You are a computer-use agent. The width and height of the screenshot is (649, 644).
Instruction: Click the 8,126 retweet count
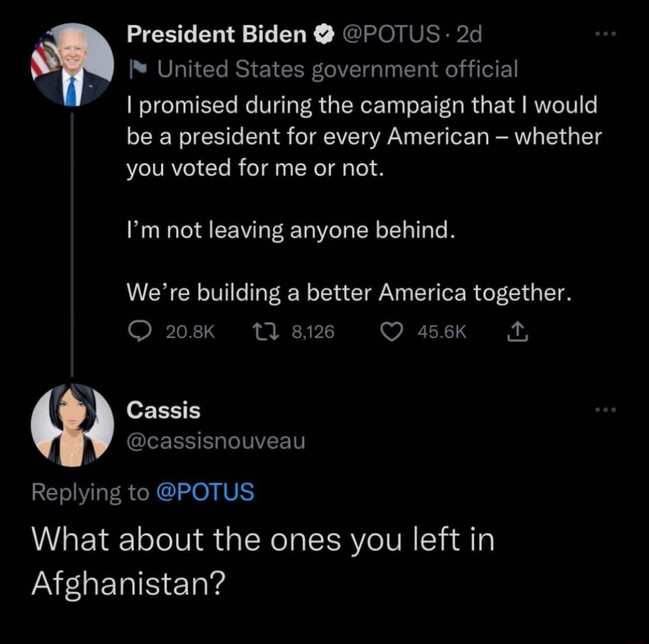313,332
